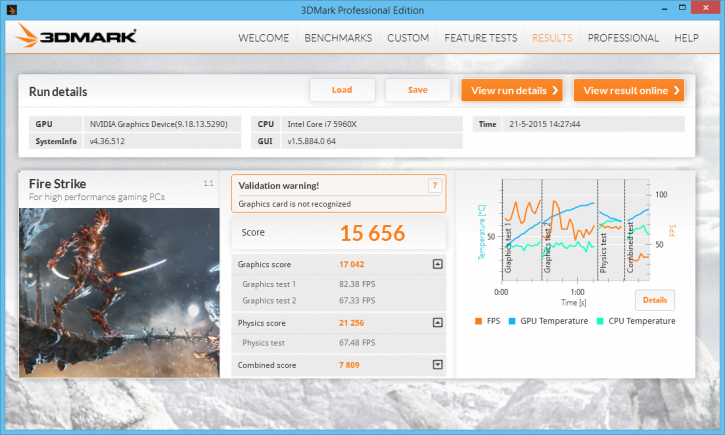
Task: Collapse the Graphics score section
Action: (437, 264)
